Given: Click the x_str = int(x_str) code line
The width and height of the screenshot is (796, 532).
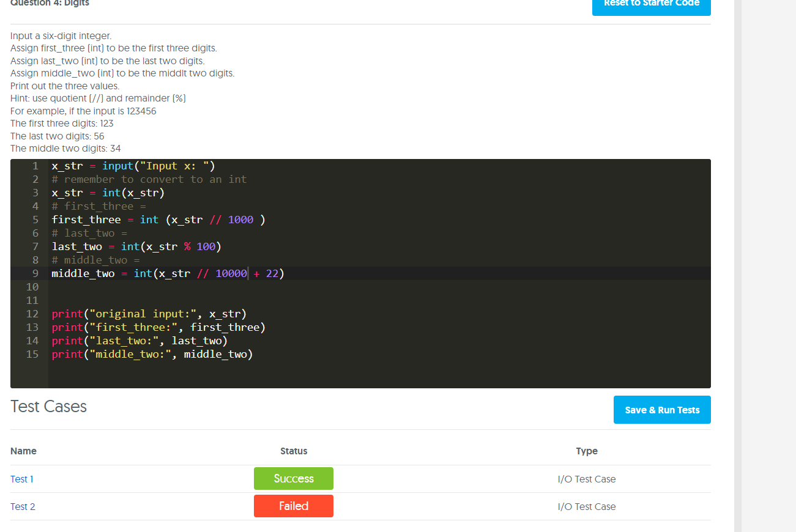Looking at the screenshot, I should click(108, 193).
